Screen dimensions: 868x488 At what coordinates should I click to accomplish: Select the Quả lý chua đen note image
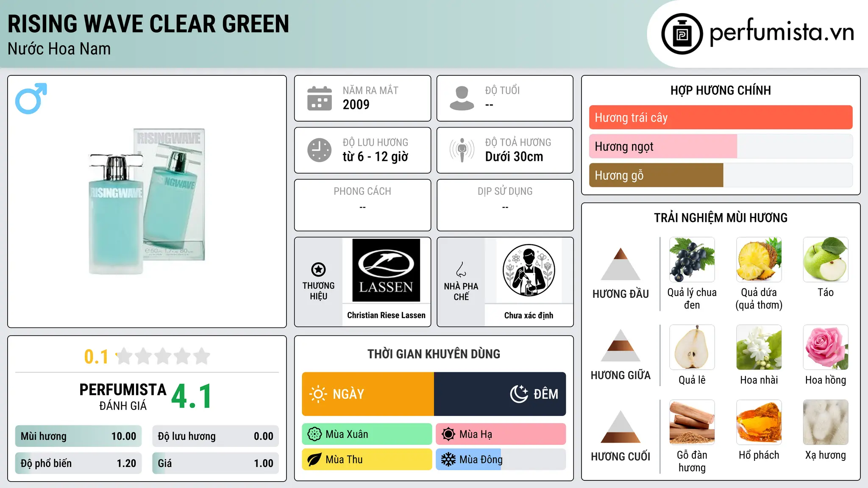692,260
